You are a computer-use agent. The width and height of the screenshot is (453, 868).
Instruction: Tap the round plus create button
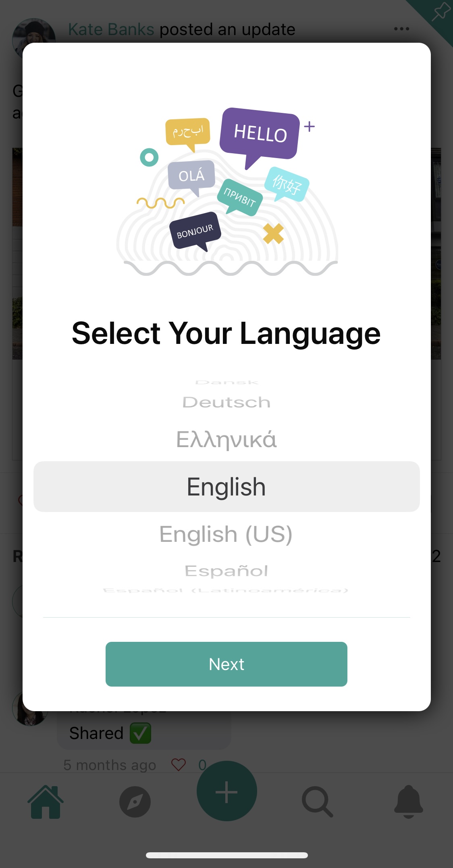pos(226,791)
